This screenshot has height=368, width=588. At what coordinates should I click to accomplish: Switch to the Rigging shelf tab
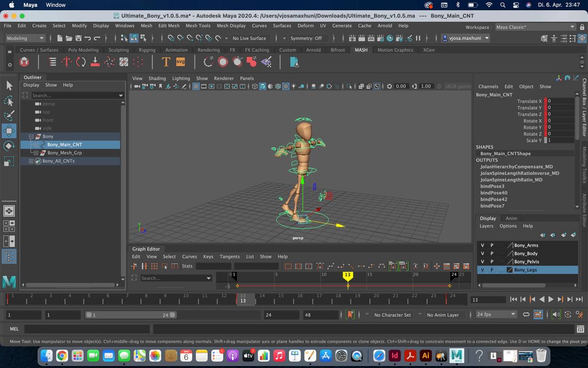point(147,50)
